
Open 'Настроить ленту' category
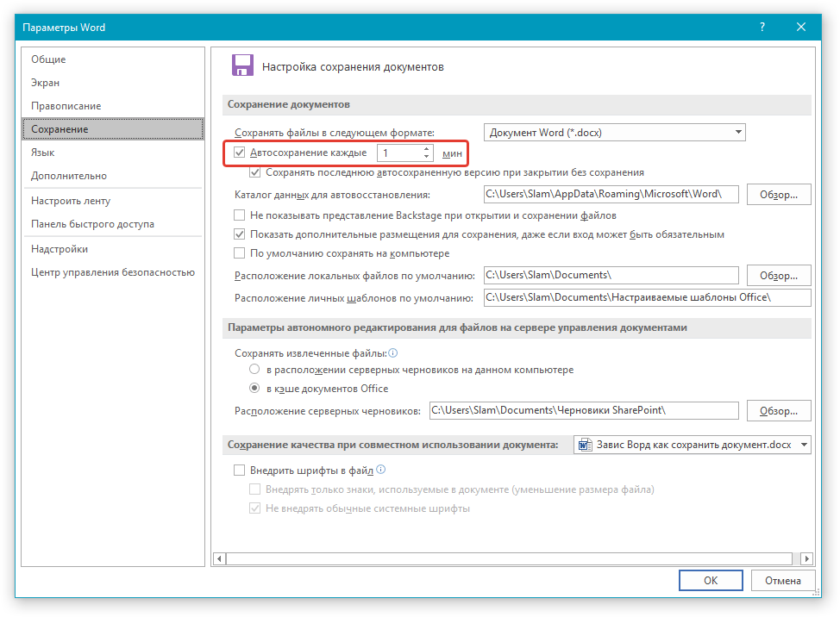[x=113, y=201]
